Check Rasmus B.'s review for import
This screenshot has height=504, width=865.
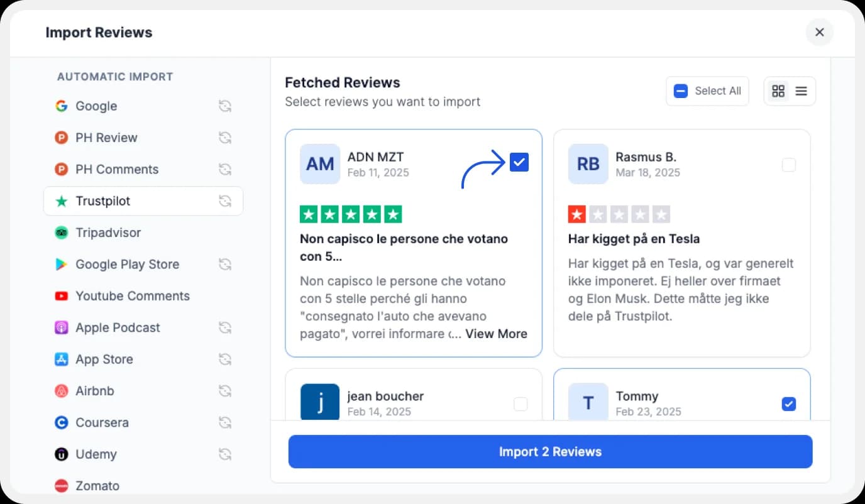click(x=788, y=165)
